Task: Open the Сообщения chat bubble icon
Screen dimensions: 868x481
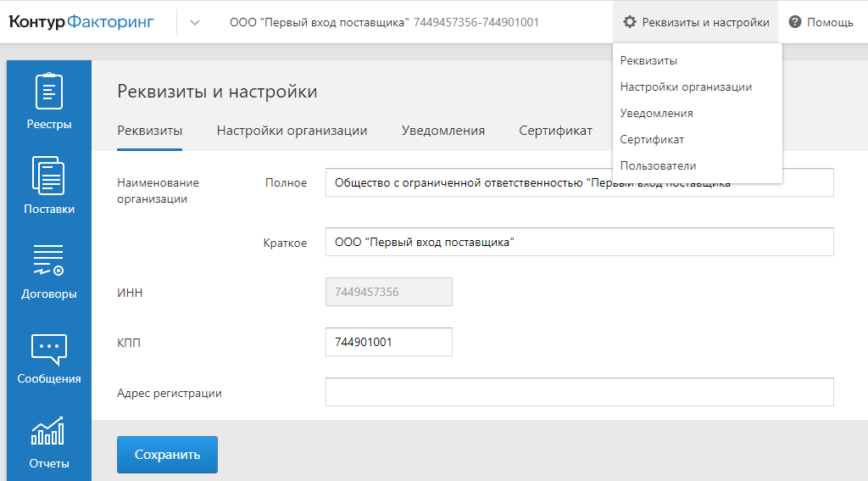Action: (x=48, y=350)
